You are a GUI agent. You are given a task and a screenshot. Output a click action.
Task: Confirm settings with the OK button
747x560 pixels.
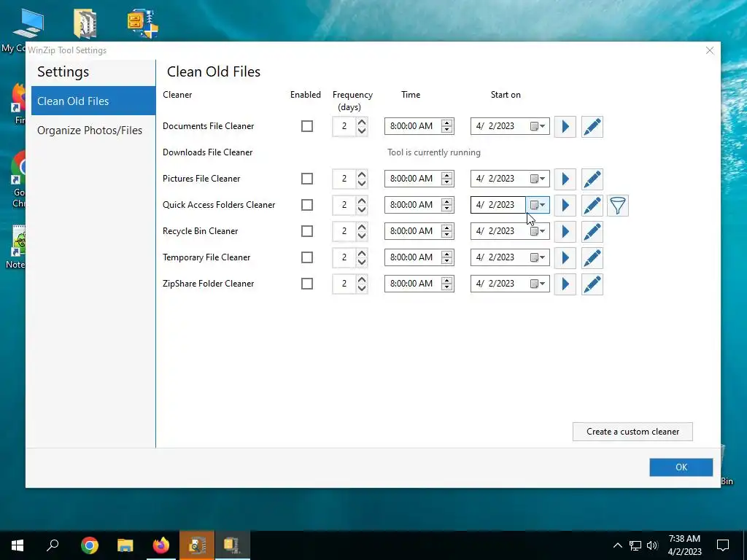(681, 467)
